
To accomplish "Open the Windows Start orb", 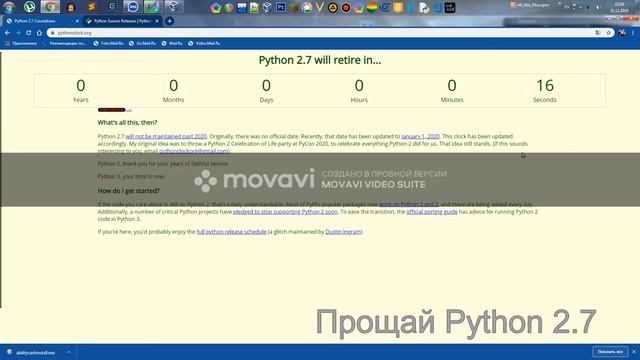I will 9,7.
